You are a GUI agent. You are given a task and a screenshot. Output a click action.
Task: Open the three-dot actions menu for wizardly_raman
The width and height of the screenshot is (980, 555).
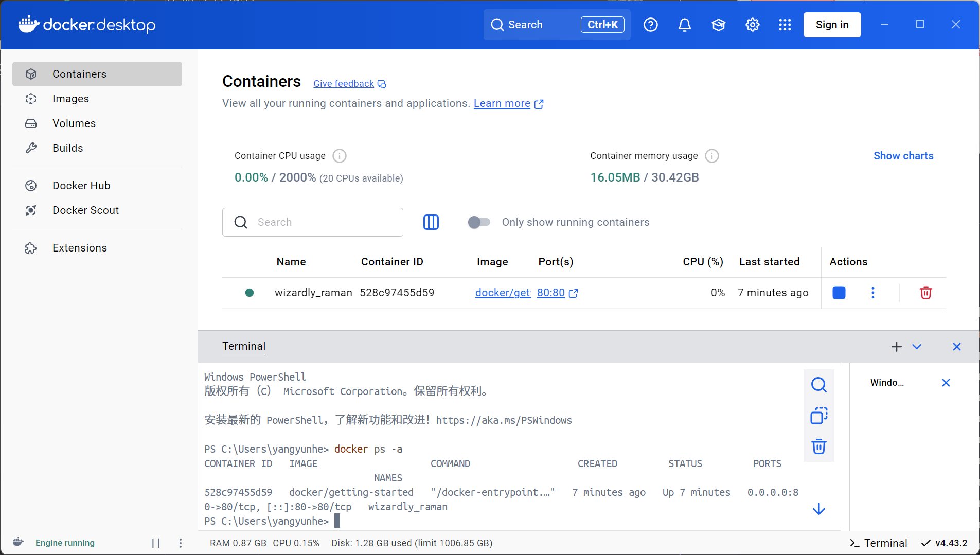pos(873,293)
